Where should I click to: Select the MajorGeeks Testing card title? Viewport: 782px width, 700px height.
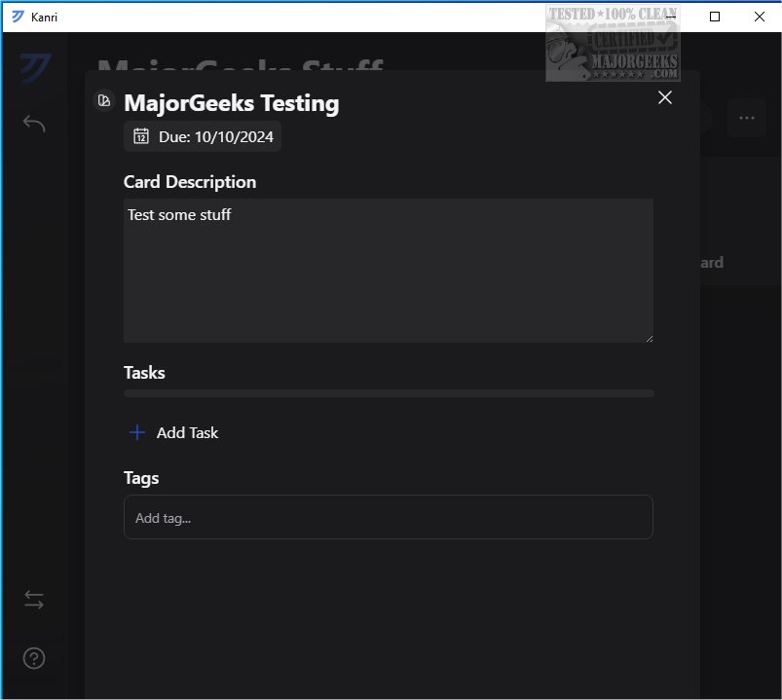click(x=232, y=102)
